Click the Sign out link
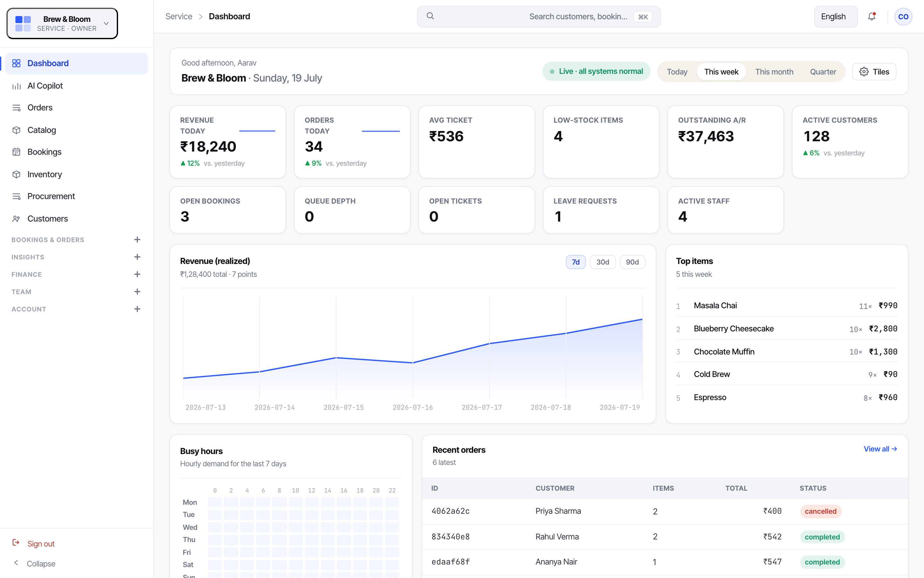This screenshot has width=924, height=578. coord(41,544)
